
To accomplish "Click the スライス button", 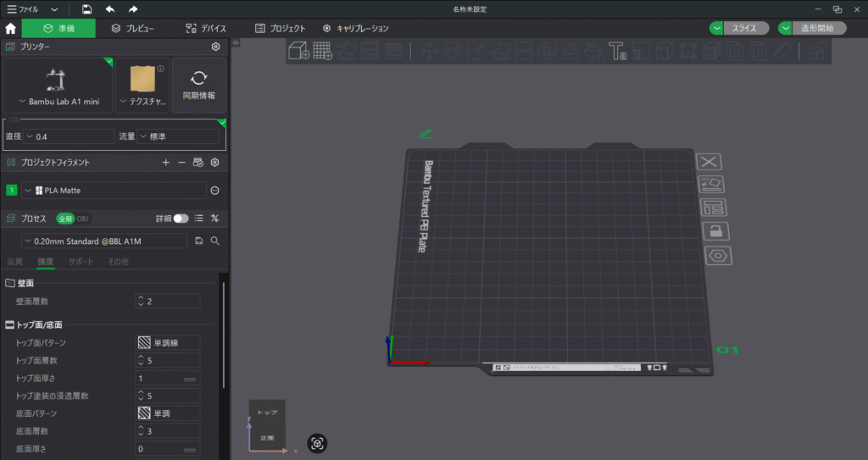I will (746, 28).
